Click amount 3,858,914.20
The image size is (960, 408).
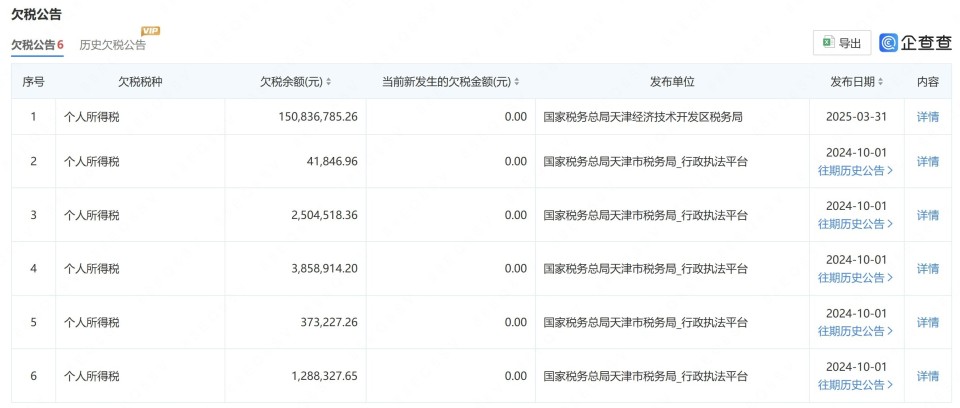[324, 269]
